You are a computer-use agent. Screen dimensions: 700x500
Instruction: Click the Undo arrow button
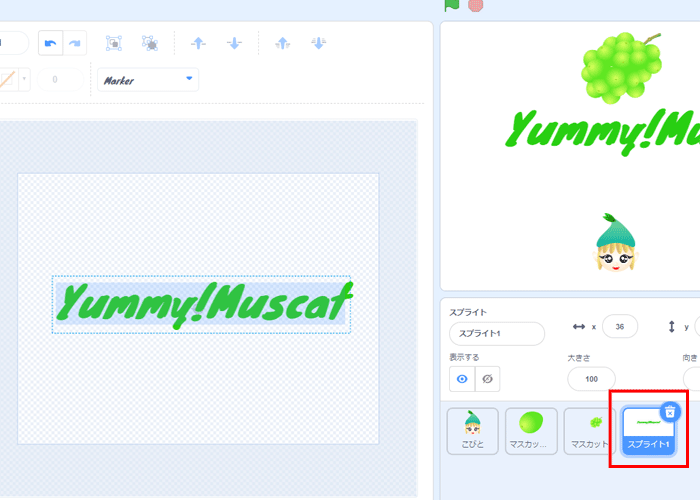[50, 43]
